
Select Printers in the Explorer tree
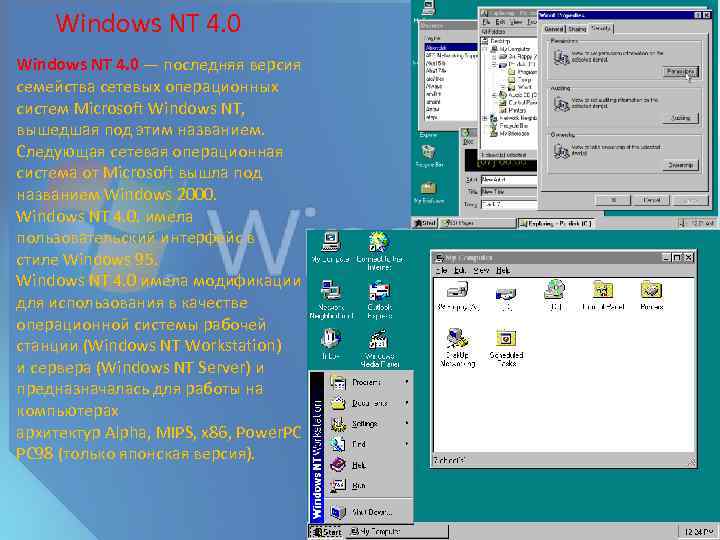coord(512,110)
